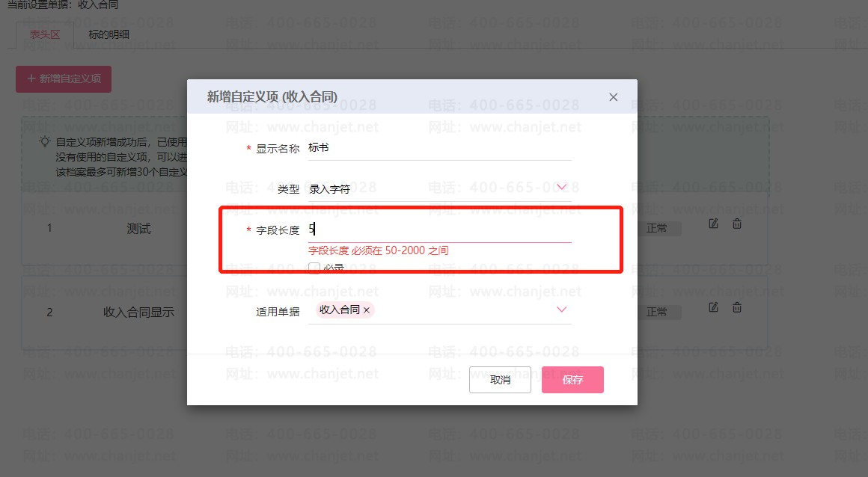Switch to the 表头区 tab

click(x=45, y=34)
